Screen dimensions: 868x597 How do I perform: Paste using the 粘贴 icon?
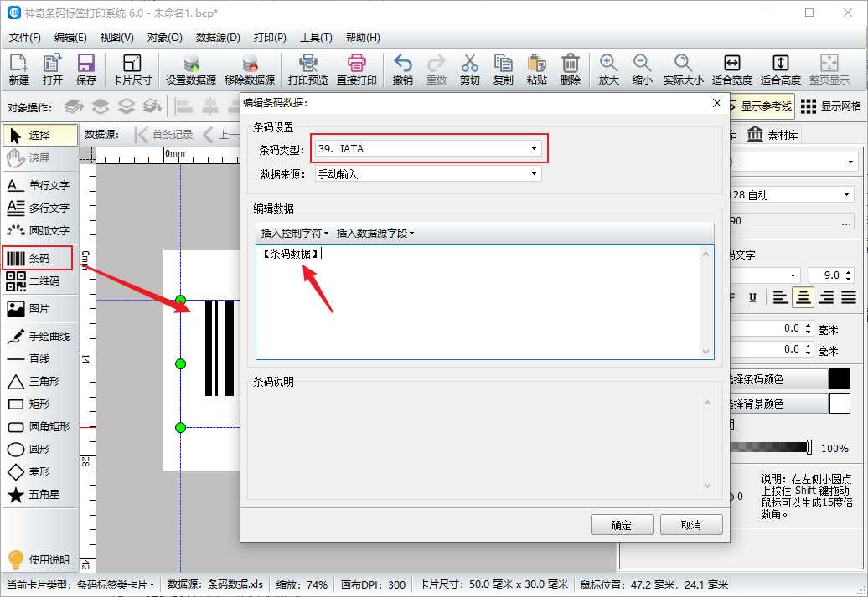click(537, 69)
